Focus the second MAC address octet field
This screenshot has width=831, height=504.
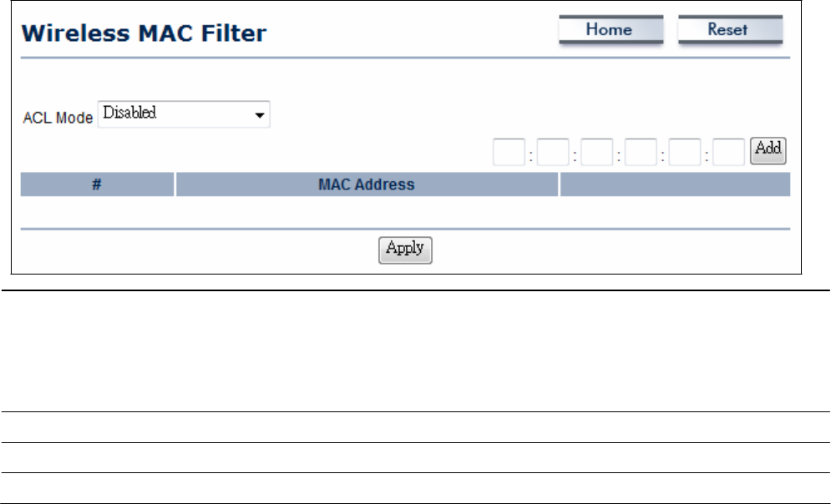(553, 153)
